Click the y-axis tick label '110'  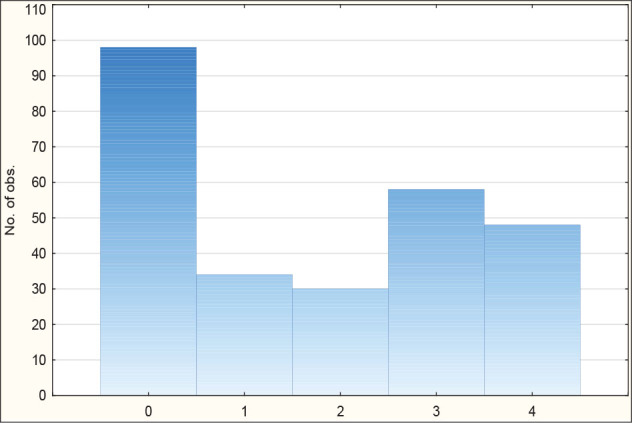pyautogui.click(x=36, y=10)
